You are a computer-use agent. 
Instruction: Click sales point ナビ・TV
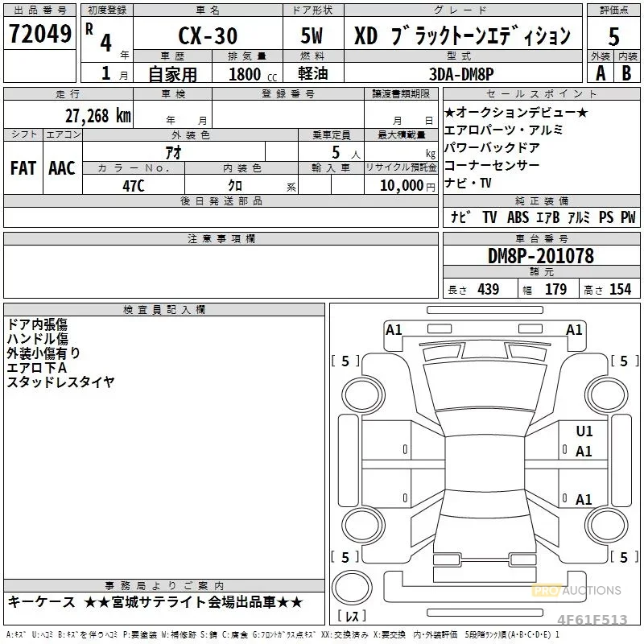(468, 183)
